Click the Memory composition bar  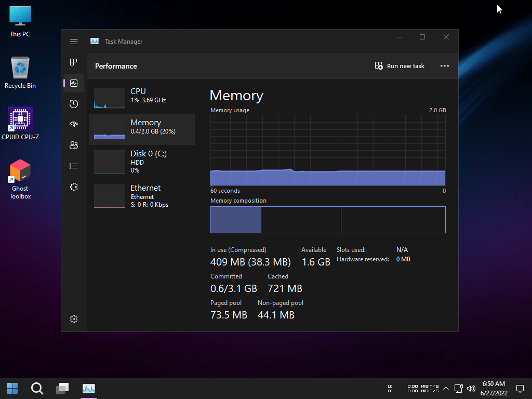(x=328, y=220)
